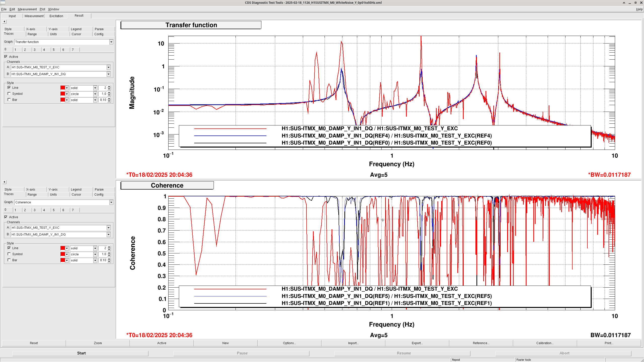Open upper Line color red swatch
The width and height of the screenshot is (644, 362).
click(64, 88)
